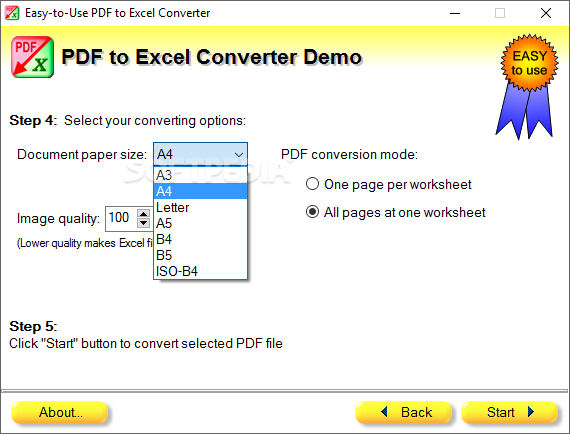Click the 'PDF conversion mode:' label
This screenshot has height=434, width=570.
(349, 154)
